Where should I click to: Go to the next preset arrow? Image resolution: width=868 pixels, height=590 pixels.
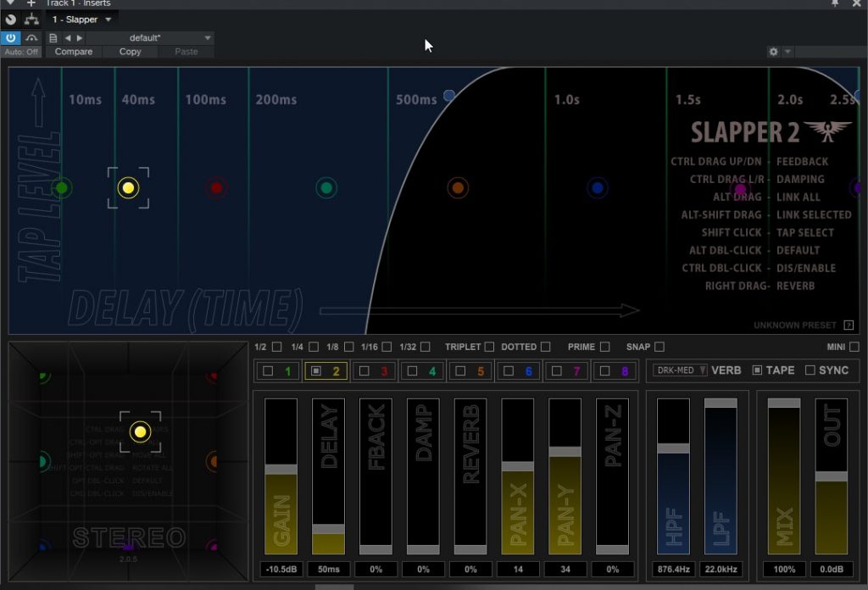[x=80, y=38]
